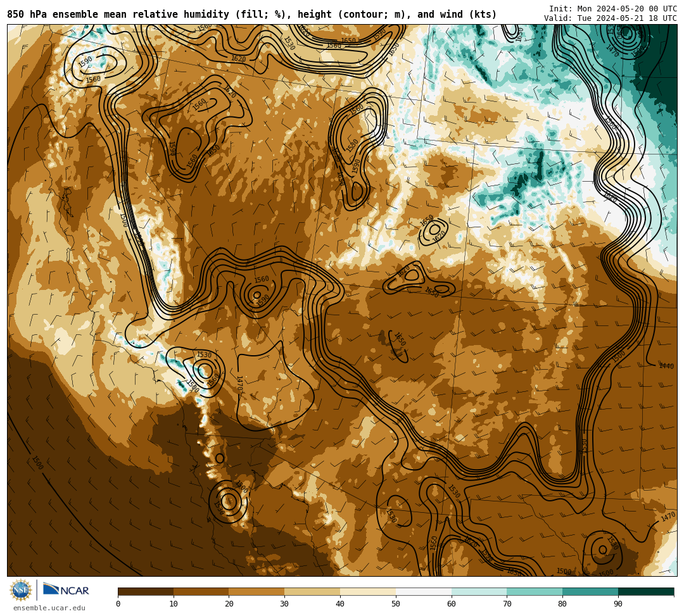This screenshot has width=684, height=616.
Task: Click the colorbar label 30
Action: point(284,604)
